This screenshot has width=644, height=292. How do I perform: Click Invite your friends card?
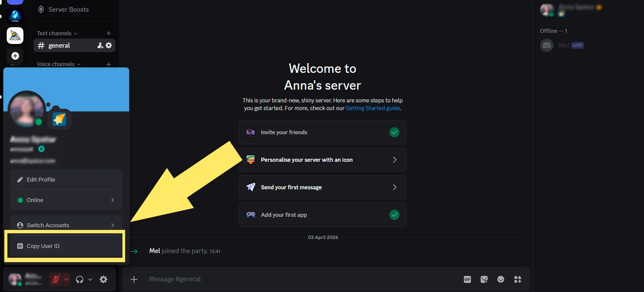[323, 132]
